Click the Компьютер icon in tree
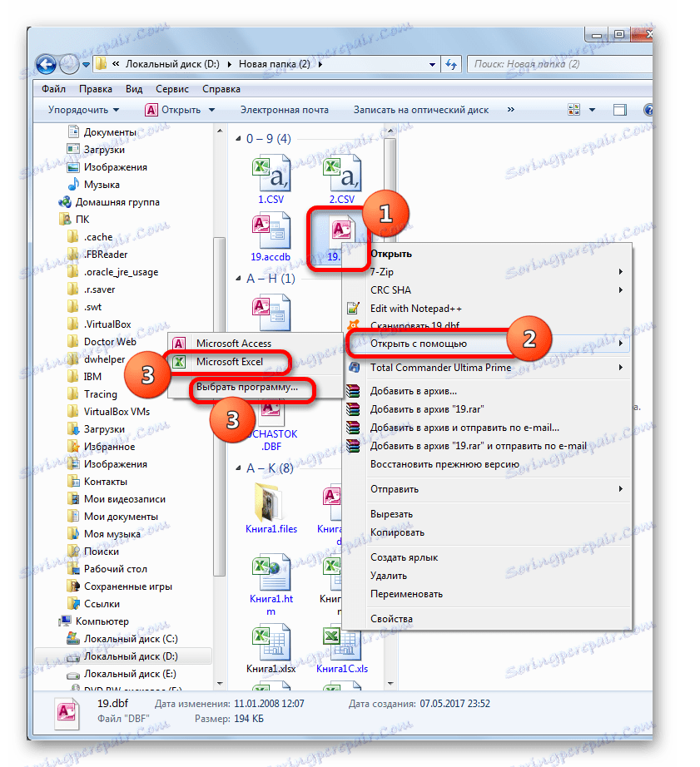The image size is (700, 767). [x=65, y=621]
